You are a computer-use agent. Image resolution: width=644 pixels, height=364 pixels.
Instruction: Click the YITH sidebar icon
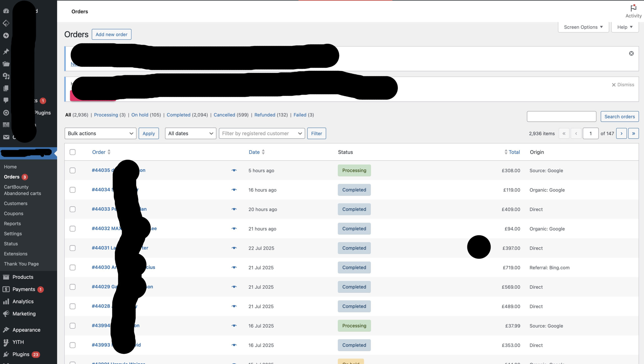6,342
